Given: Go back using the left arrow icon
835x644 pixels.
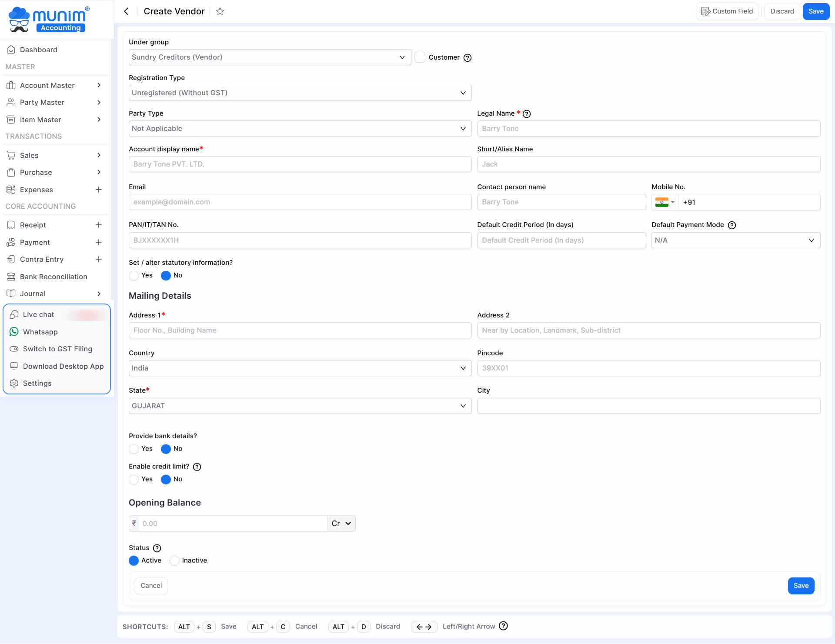Looking at the screenshot, I should click(127, 11).
